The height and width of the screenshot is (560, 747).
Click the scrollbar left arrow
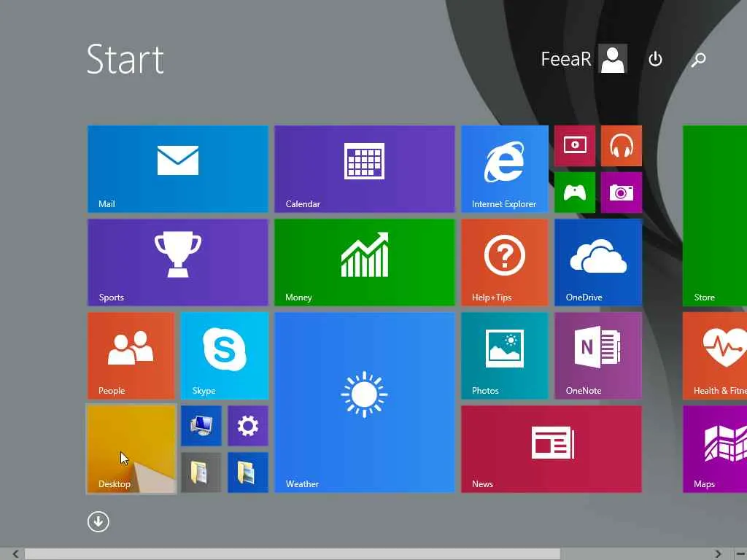[x=16, y=554]
